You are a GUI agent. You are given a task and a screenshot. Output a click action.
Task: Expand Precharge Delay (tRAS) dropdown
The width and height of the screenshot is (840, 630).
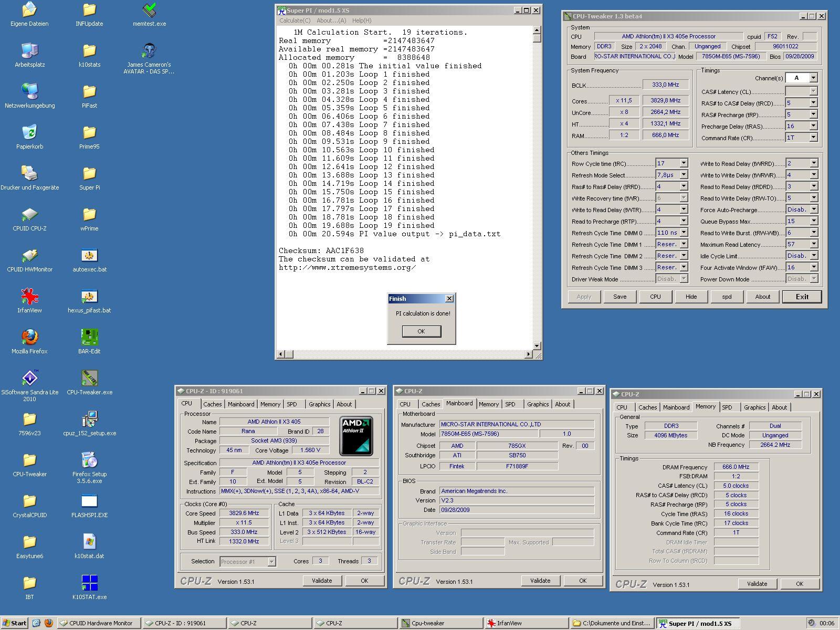[x=813, y=126]
